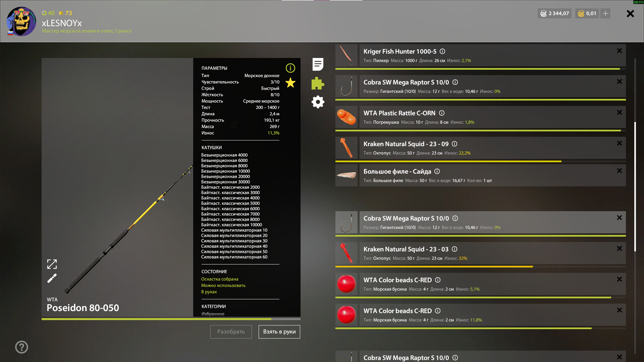Viewport: 644px width, 362px height.
Task: Open the gear settings tab for tackle
Action: [318, 102]
